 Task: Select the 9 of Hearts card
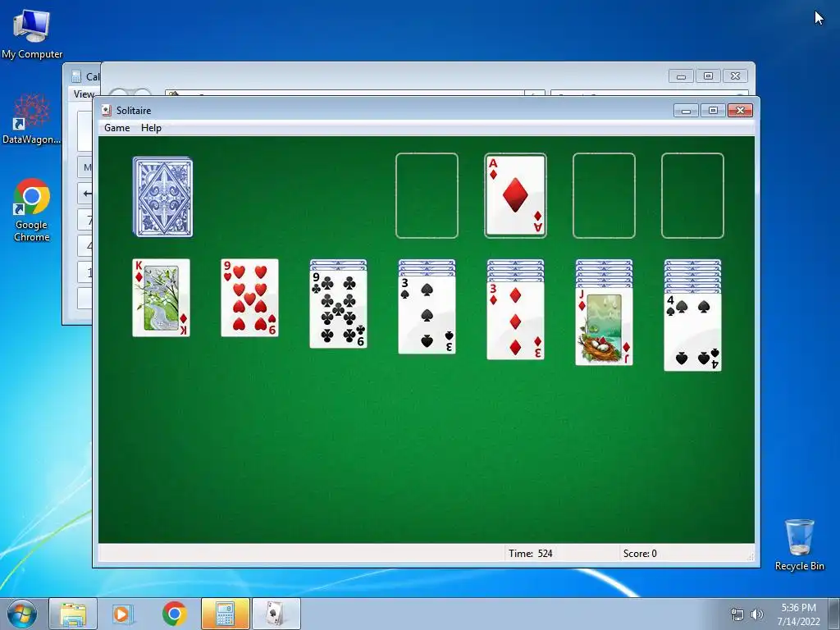click(x=249, y=298)
